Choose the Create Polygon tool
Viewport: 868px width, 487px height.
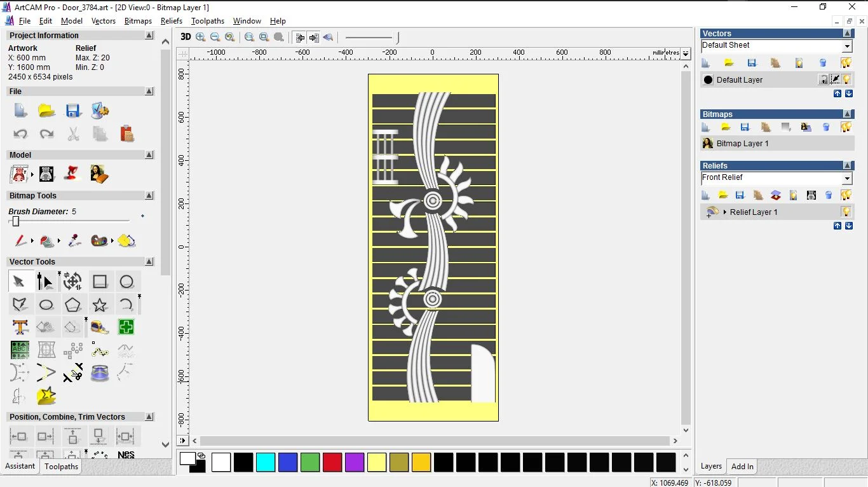tap(73, 305)
